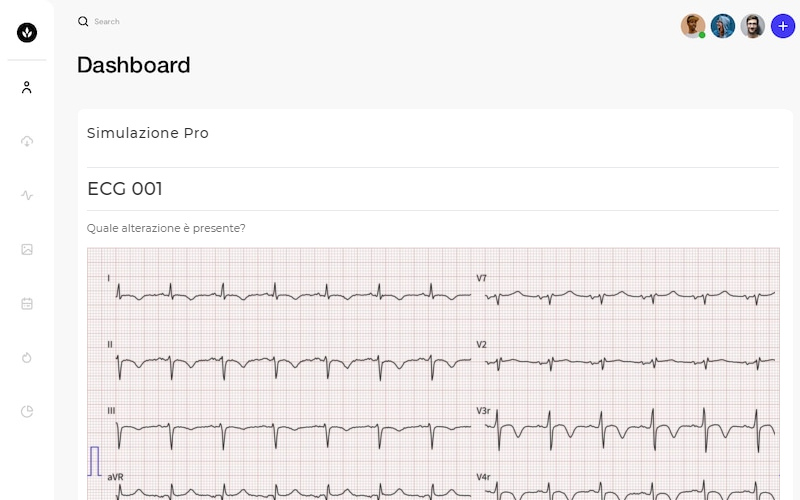
Task: Select the avatar with the green online dot
Action: (x=693, y=26)
